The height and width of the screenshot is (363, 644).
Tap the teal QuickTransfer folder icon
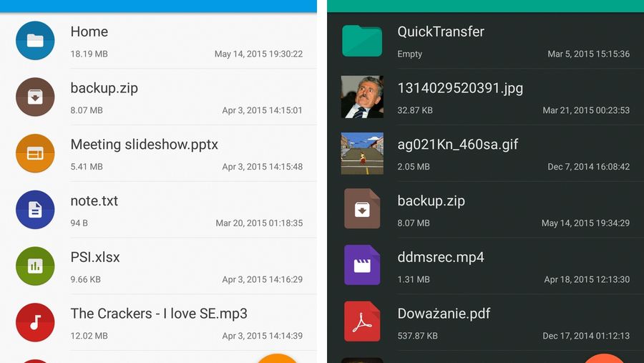coord(362,40)
